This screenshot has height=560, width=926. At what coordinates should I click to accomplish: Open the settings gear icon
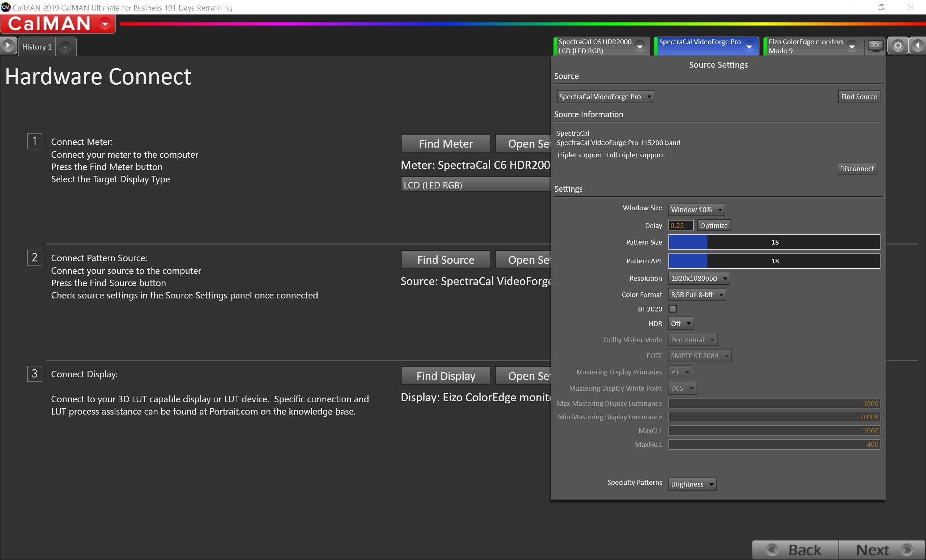pos(898,46)
